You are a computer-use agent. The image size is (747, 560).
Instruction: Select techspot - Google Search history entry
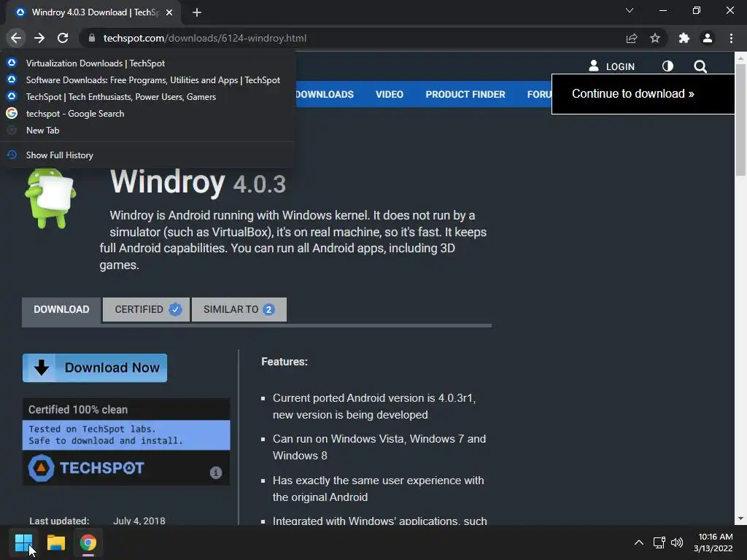click(x=147, y=113)
